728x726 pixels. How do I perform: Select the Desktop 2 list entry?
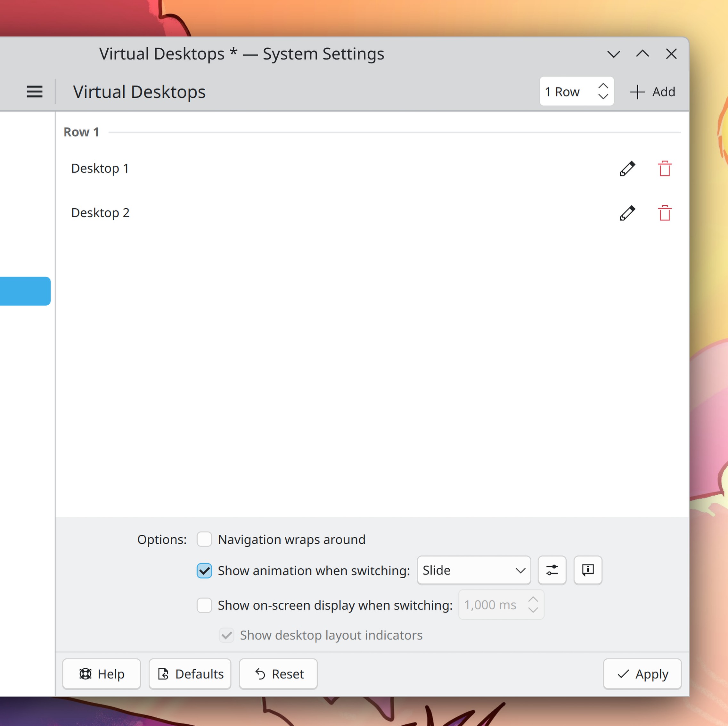[x=100, y=213]
